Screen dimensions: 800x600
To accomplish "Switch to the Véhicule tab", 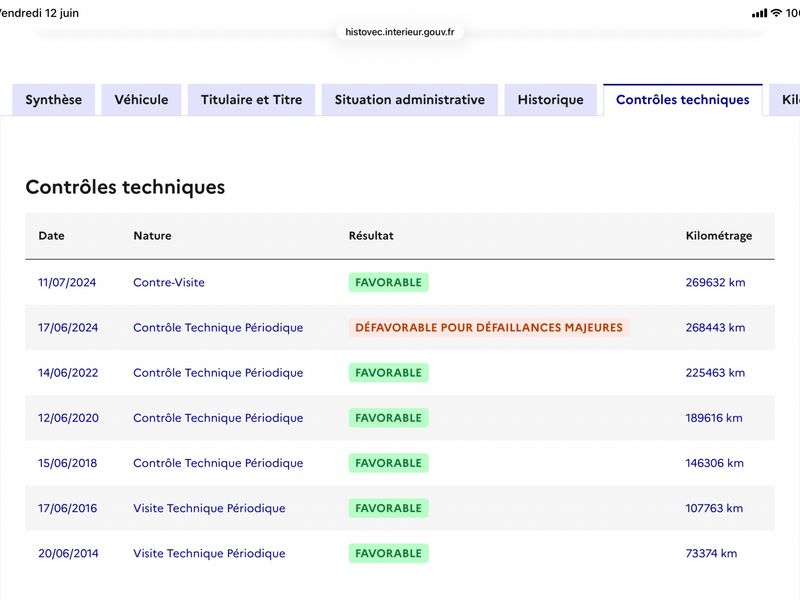I will (141, 99).
